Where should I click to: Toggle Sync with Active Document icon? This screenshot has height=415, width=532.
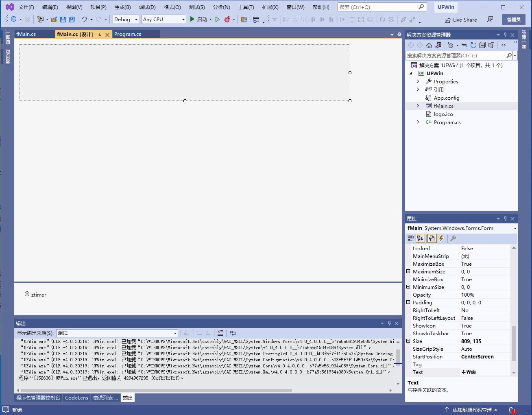click(464, 45)
